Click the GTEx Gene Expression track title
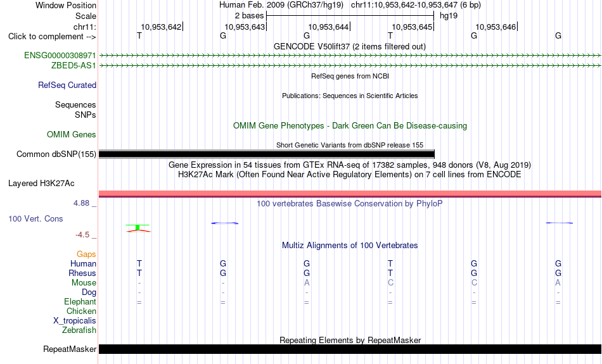The width and height of the screenshot is (602, 364). [350, 165]
